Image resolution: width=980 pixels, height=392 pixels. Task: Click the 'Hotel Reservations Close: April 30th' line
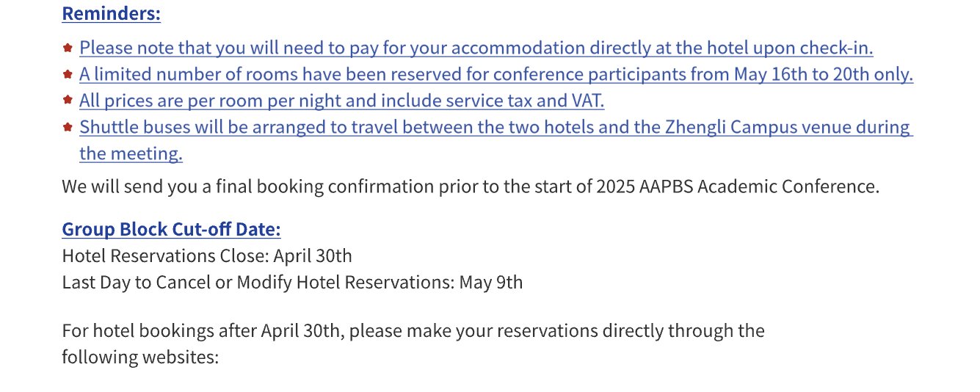(x=207, y=256)
